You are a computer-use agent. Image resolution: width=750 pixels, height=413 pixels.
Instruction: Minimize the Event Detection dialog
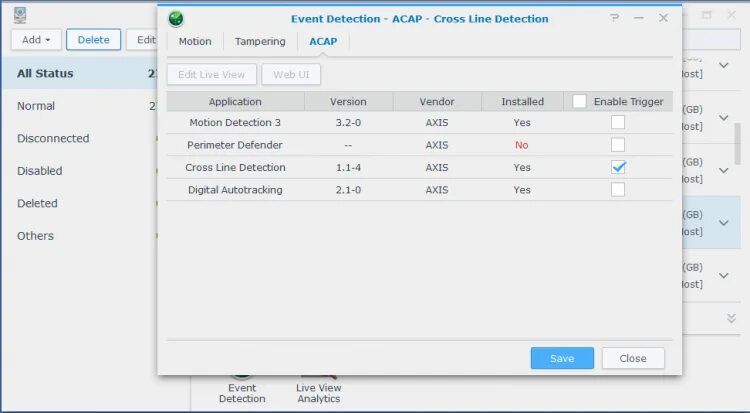pyautogui.click(x=639, y=18)
